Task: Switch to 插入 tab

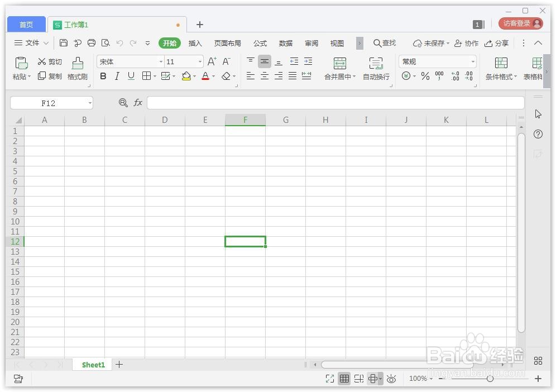Action: coord(195,43)
